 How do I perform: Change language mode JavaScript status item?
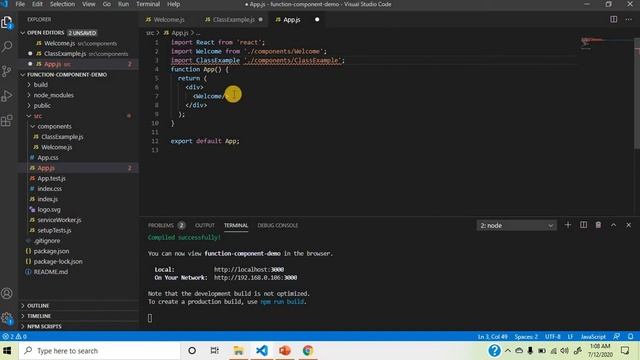(x=593, y=337)
